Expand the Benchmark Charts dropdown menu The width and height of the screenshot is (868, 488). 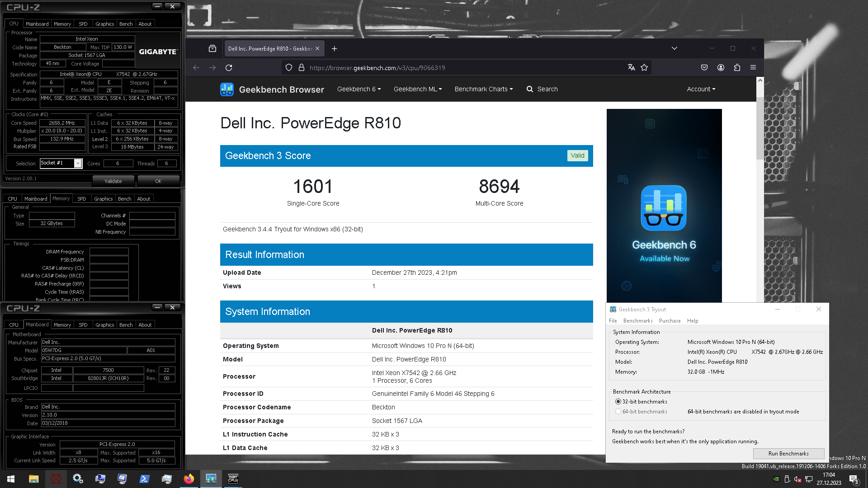click(x=484, y=89)
